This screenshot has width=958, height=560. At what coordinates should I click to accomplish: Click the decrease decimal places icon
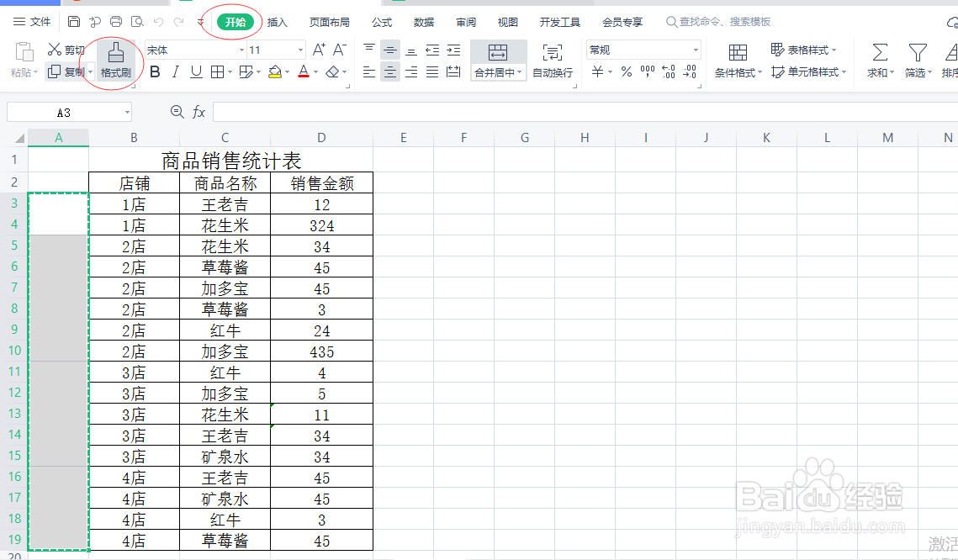pos(690,72)
